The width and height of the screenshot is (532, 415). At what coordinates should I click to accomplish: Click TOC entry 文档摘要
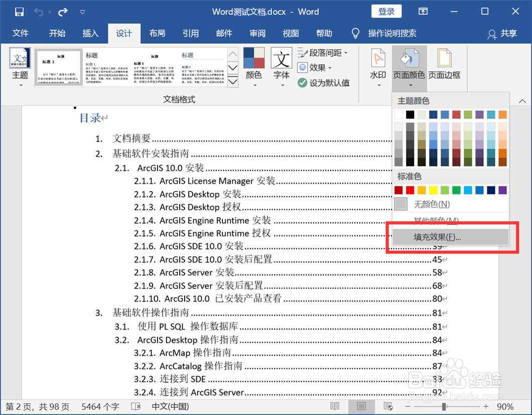pos(131,139)
